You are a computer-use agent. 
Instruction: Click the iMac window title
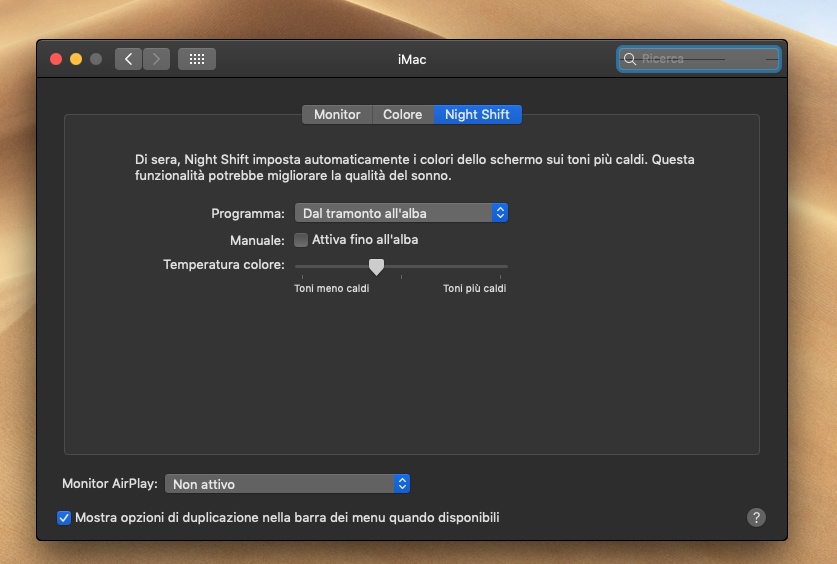[412, 60]
